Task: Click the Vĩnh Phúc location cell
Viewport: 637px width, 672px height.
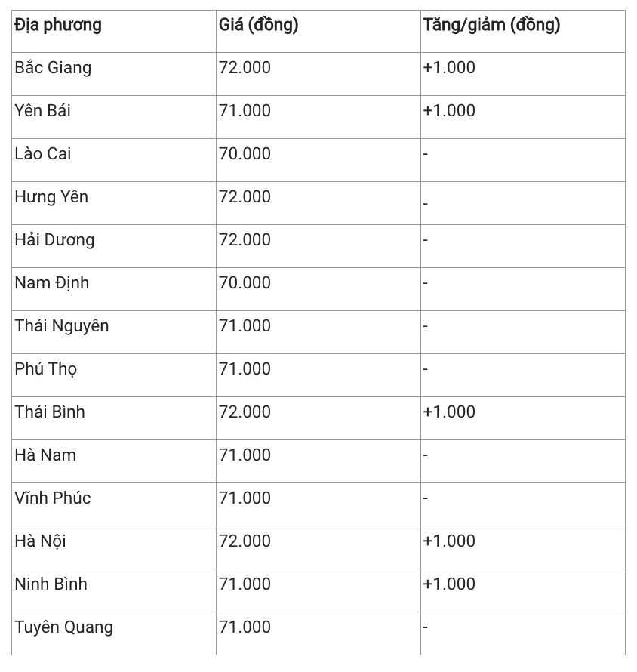Action: point(52,498)
